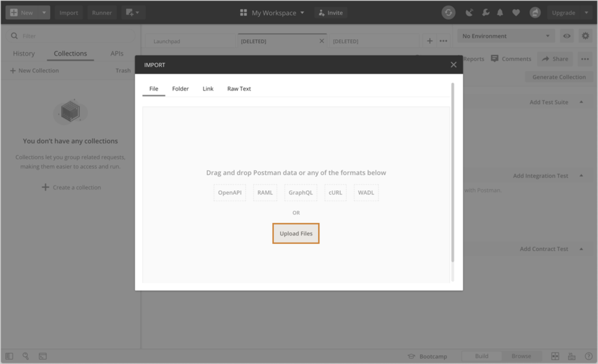Expand the dropdown arrow next to Upgrade
This screenshot has width=598, height=364.
[x=586, y=13]
